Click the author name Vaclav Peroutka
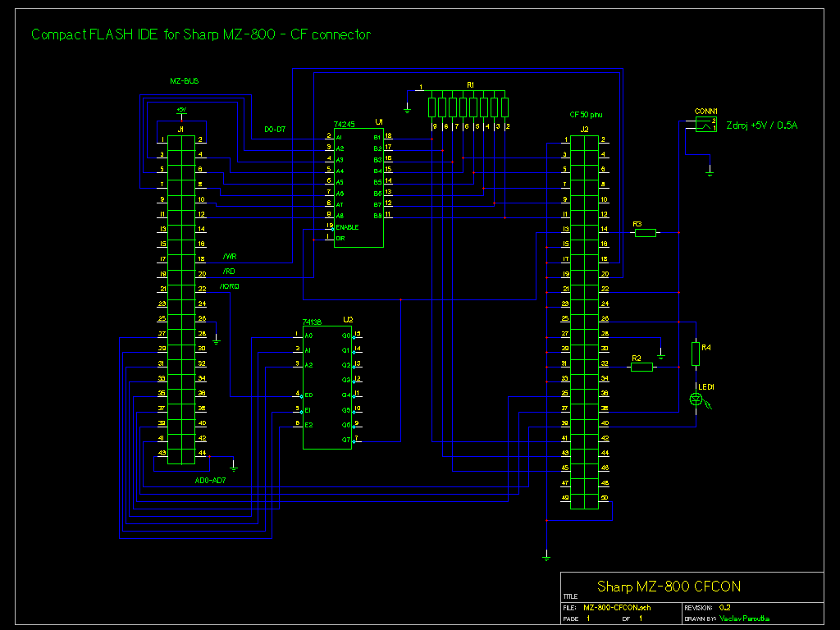This screenshot has height=630, width=840. click(x=745, y=619)
